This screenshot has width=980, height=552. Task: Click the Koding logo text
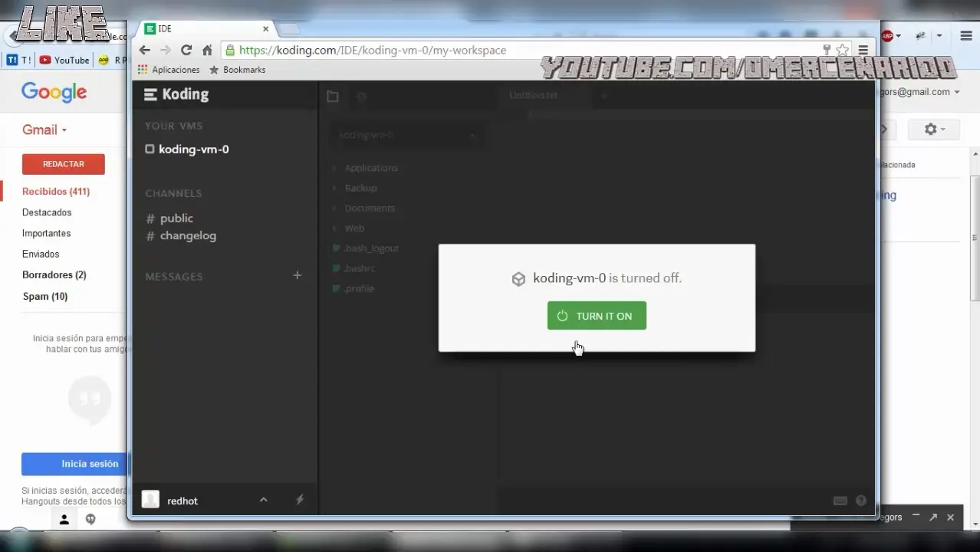click(x=186, y=94)
